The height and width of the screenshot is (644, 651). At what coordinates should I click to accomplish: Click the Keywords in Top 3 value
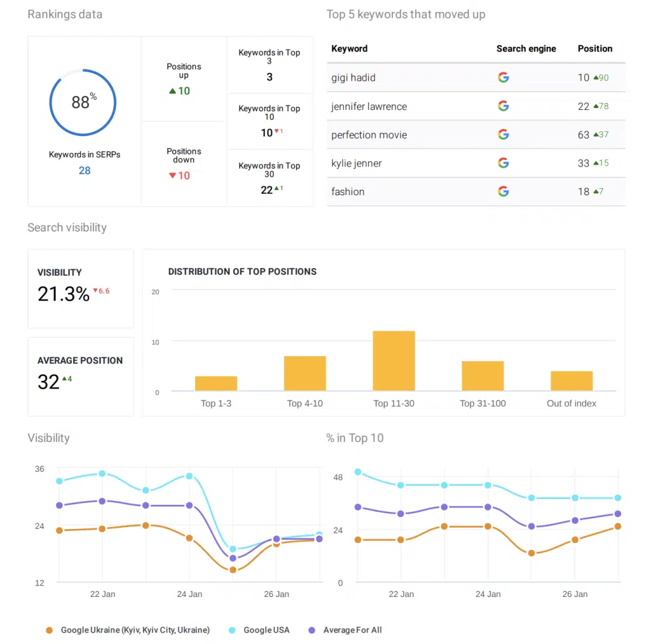270,77
